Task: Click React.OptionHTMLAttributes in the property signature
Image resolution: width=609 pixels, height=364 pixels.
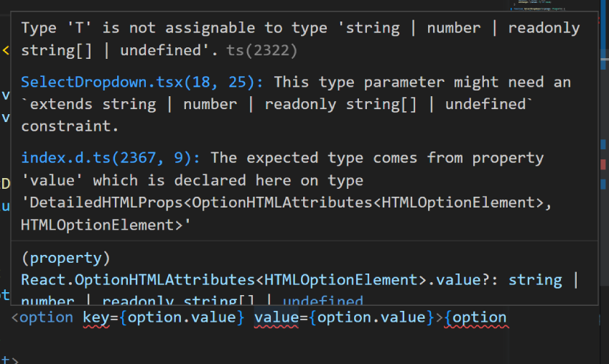Action: (117, 279)
